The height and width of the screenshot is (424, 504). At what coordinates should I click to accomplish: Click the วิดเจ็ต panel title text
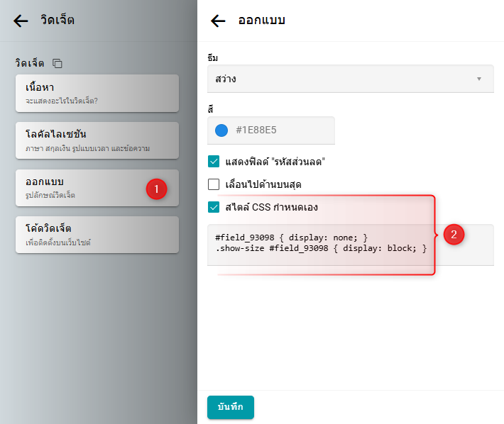[x=57, y=21]
